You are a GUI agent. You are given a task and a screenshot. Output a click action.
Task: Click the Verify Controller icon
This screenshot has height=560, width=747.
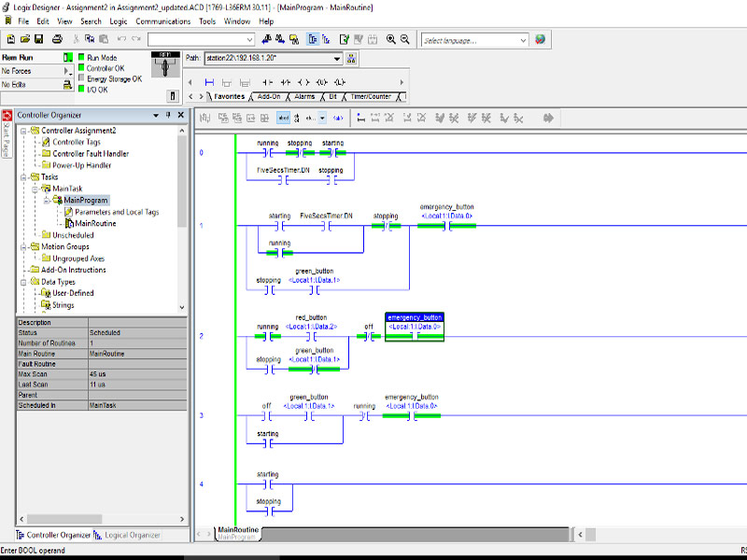click(x=345, y=39)
